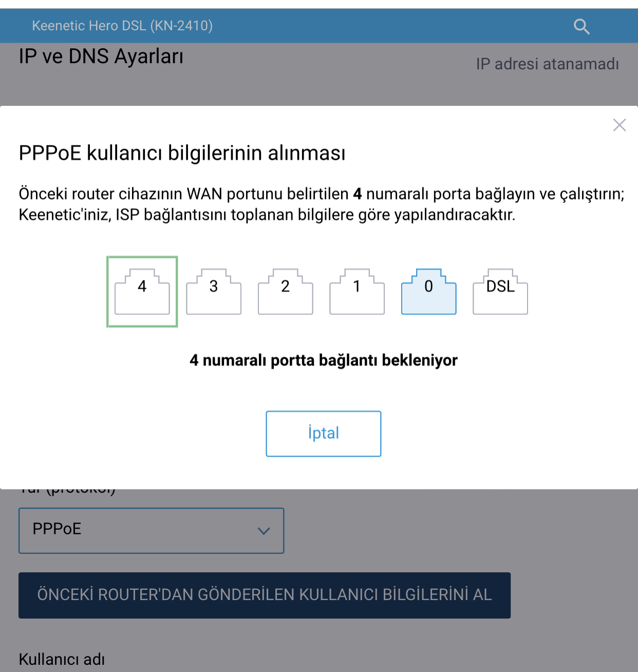638x672 pixels.
Task: Expand the chevron arrow on PPPoE field
Action: [x=264, y=531]
